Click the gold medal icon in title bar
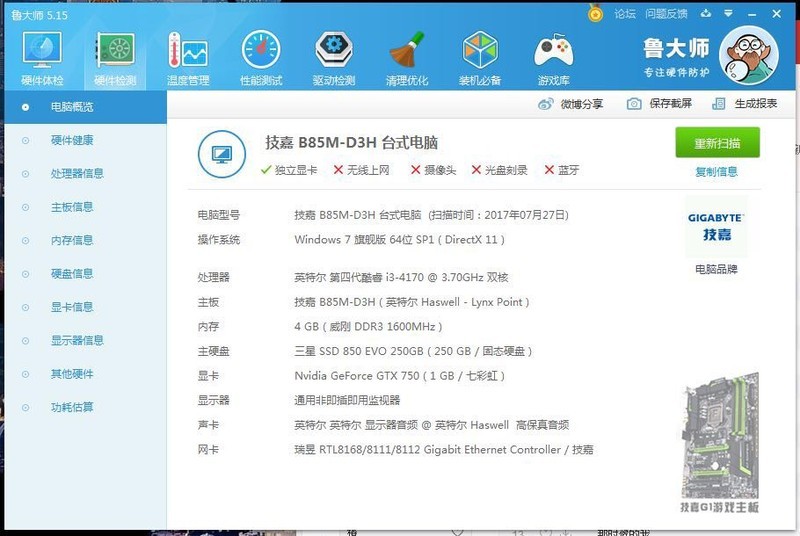This screenshot has width=800, height=536. click(595, 13)
